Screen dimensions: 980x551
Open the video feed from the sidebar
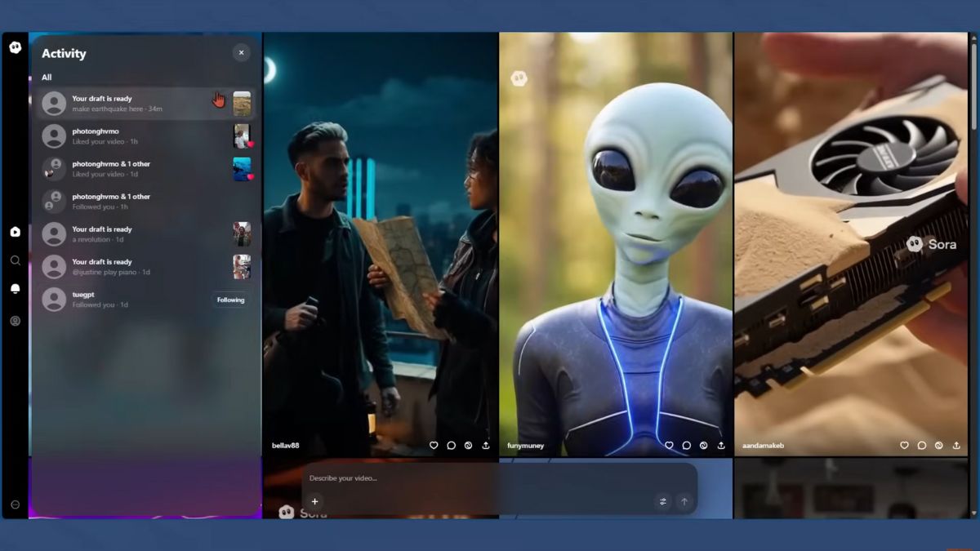click(x=15, y=232)
